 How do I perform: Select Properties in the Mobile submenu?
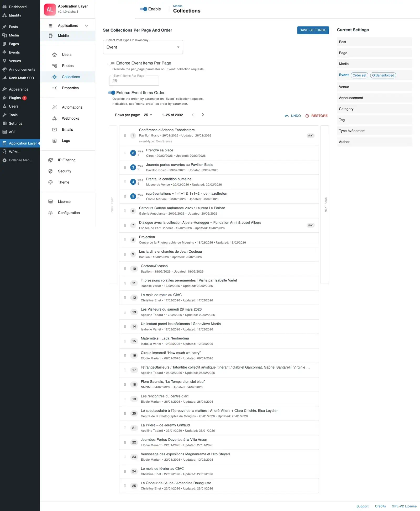(70, 88)
